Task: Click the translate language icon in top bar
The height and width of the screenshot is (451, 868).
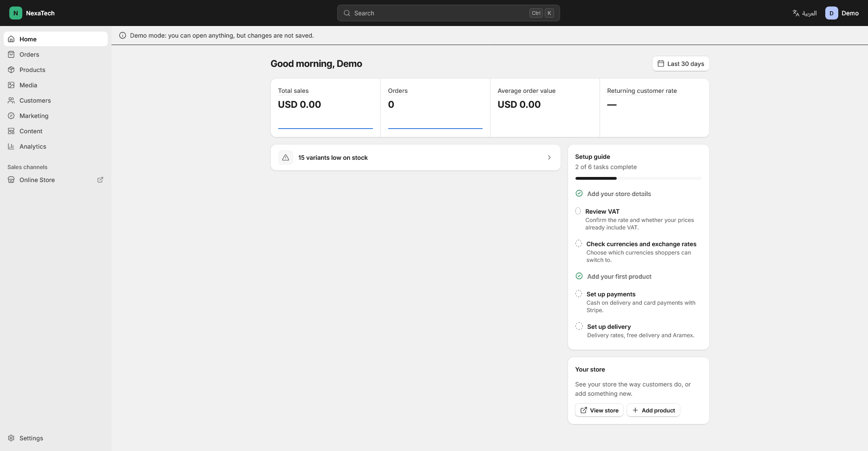Action: click(x=796, y=13)
